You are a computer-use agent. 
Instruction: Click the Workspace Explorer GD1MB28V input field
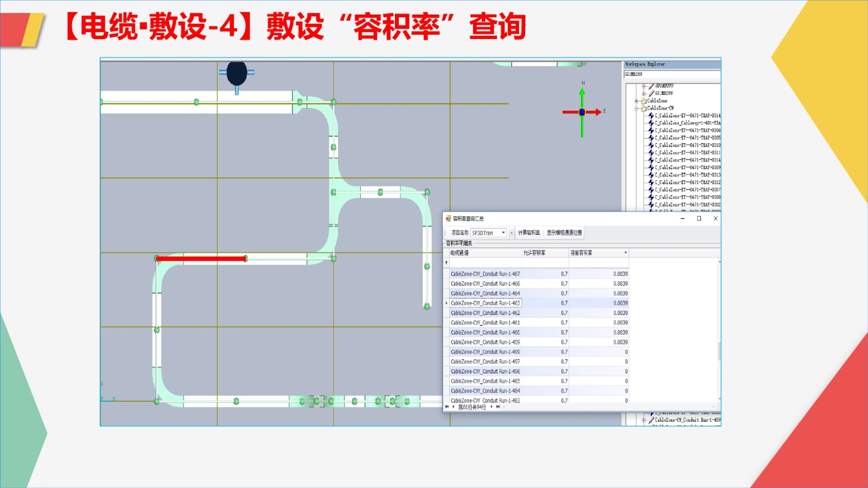tap(672, 74)
